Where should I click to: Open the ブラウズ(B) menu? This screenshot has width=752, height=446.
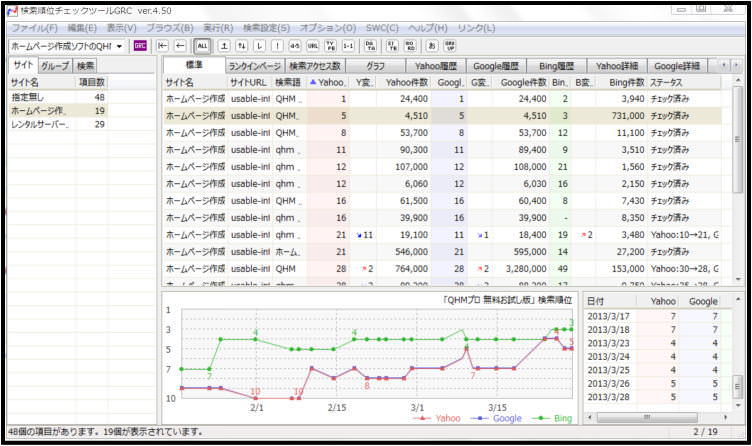(170, 28)
